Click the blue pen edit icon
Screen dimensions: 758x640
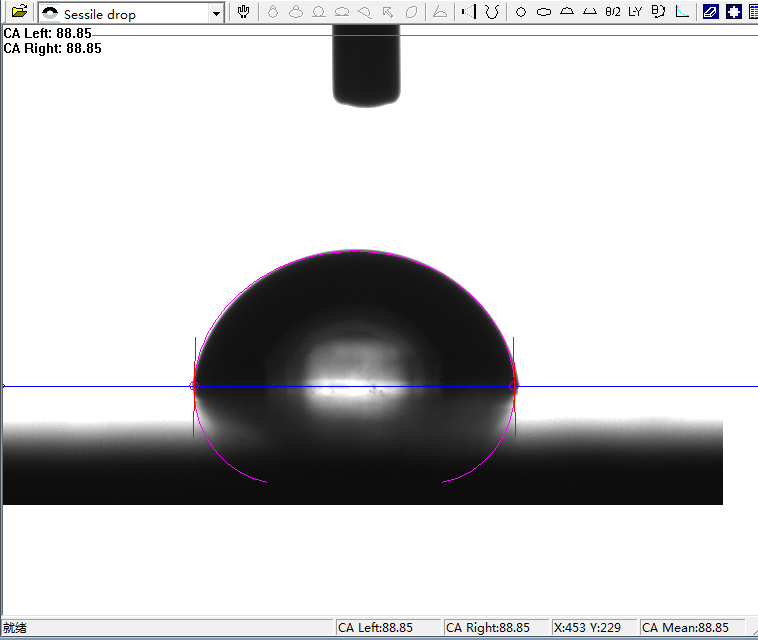tap(710, 12)
